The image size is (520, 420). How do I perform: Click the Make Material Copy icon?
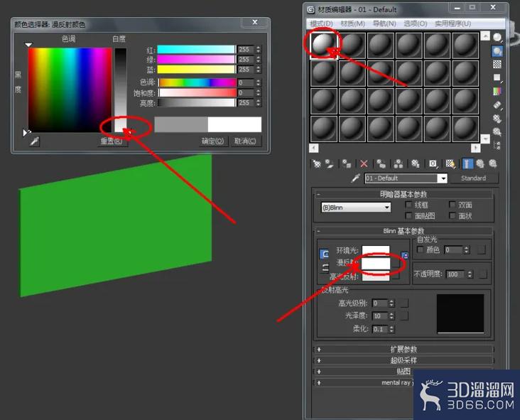pyautogui.click(x=381, y=163)
